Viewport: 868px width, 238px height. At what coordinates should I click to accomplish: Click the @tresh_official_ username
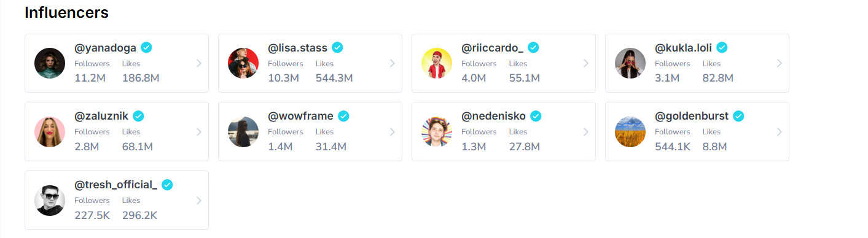coord(116,185)
